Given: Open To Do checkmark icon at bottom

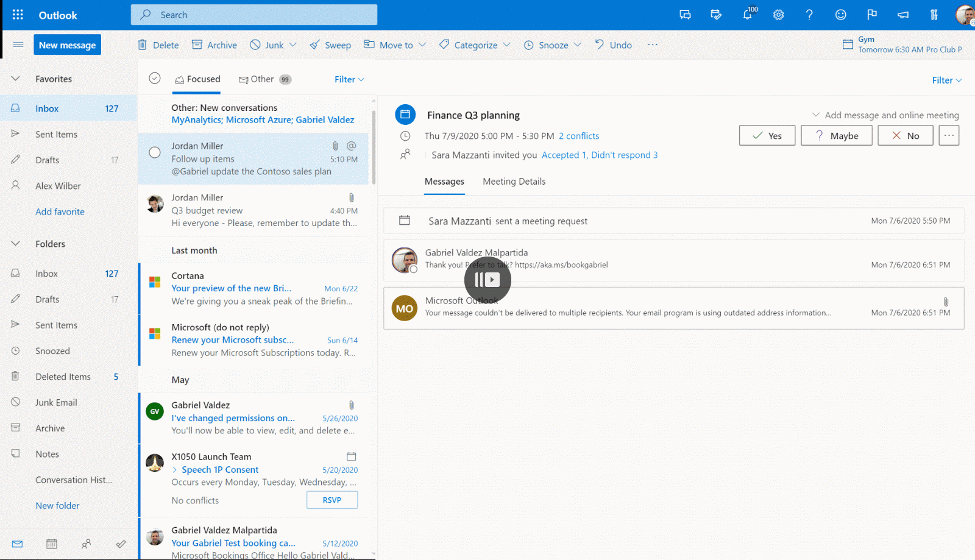Looking at the screenshot, I should (121, 544).
